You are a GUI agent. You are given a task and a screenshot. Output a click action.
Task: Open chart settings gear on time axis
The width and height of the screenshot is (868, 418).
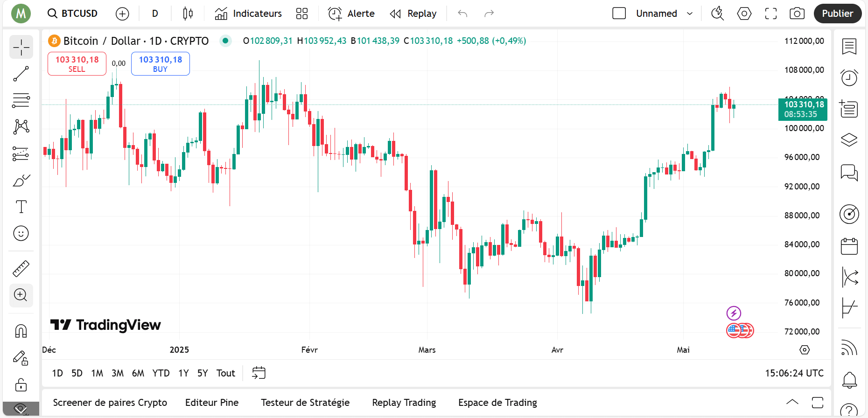pyautogui.click(x=804, y=350)
